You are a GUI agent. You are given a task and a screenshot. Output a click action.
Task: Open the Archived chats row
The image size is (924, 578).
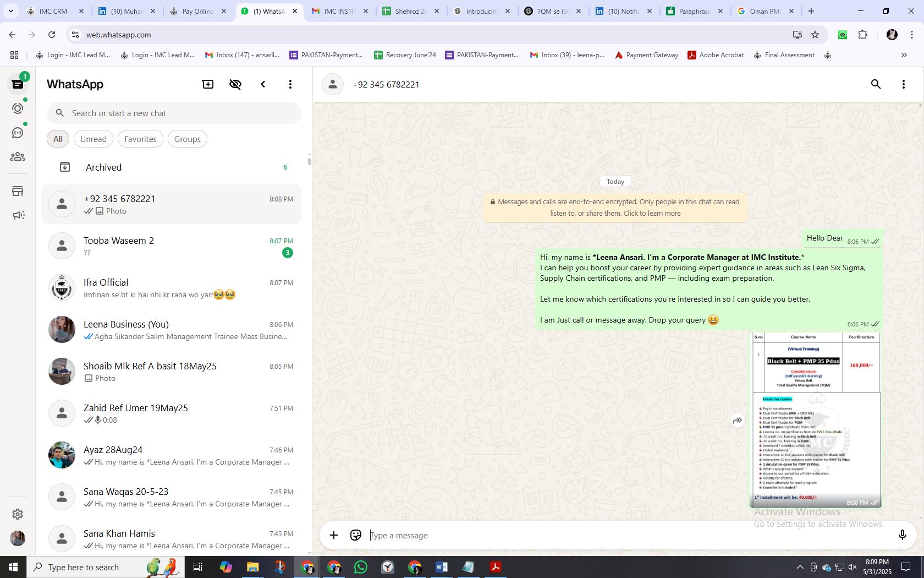(x=172, y=167)
